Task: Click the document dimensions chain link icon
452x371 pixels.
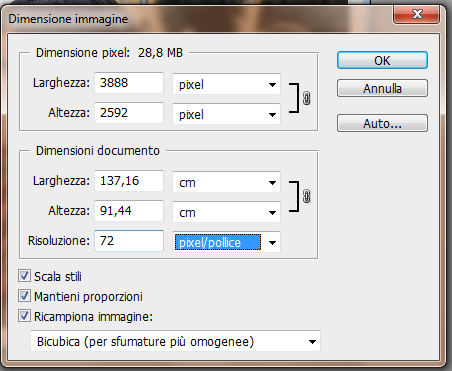Action: tap(306, 196)
